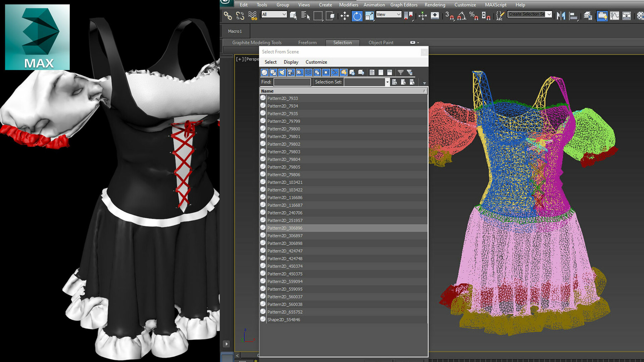This screenshot has height=362, width=644.
Task: Enable Angle Snap toggle
Action: click(462, 16)
